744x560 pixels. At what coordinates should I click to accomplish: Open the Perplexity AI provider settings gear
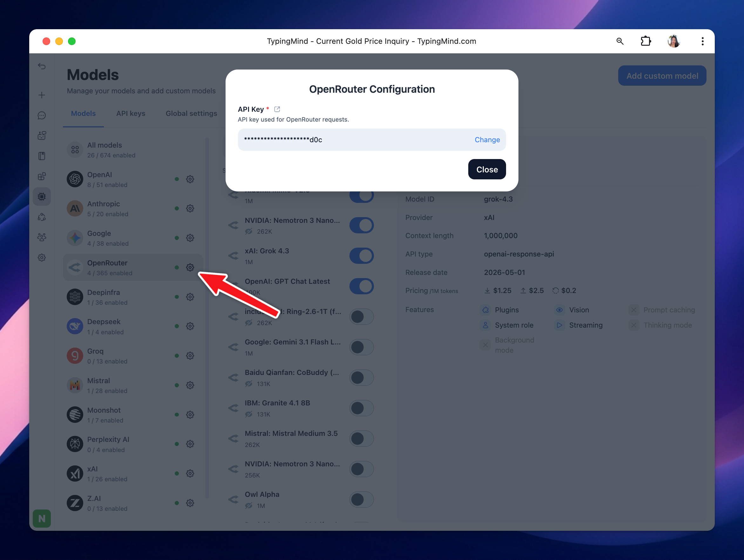(x=190, y=444)
